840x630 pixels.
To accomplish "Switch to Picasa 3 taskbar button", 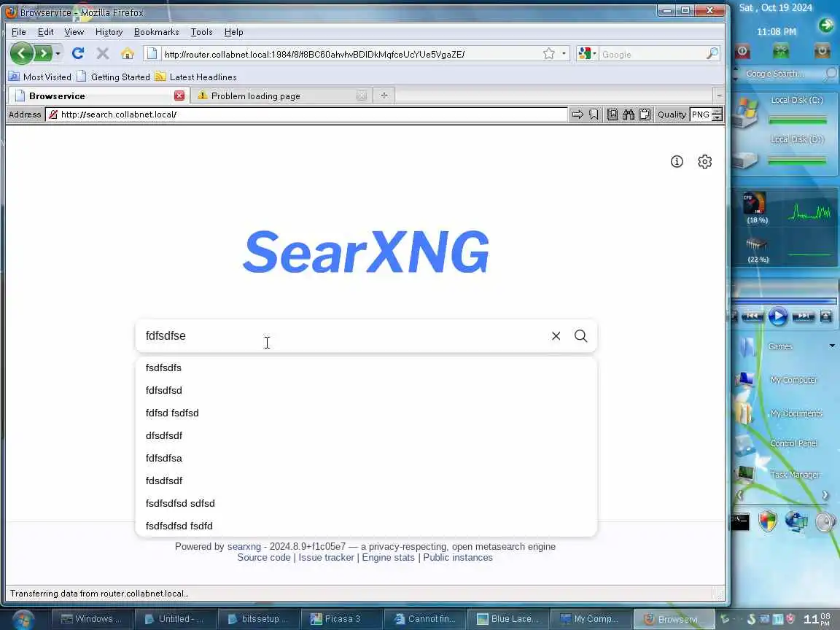I will coord(341,619).
